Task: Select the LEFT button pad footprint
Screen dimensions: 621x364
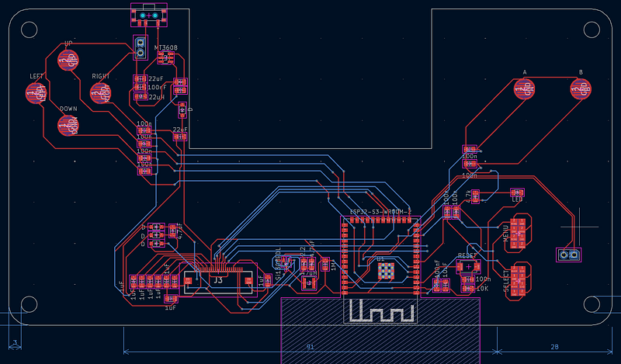Action: [36, 93]
